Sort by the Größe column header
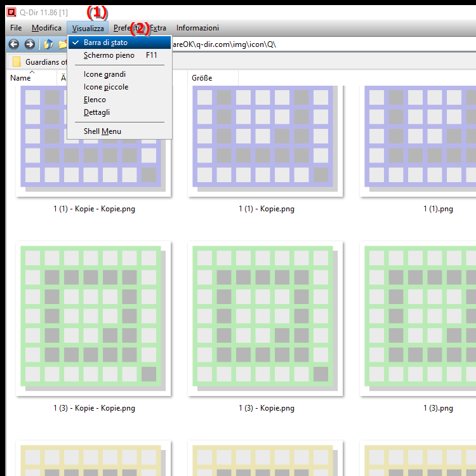This screenshot has width=476, height=476. 202,78
